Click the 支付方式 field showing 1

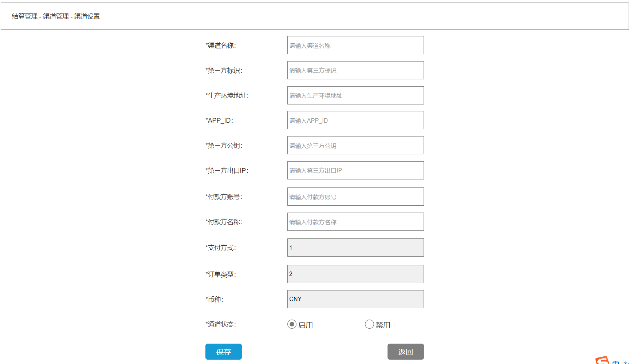pos(355,248)
